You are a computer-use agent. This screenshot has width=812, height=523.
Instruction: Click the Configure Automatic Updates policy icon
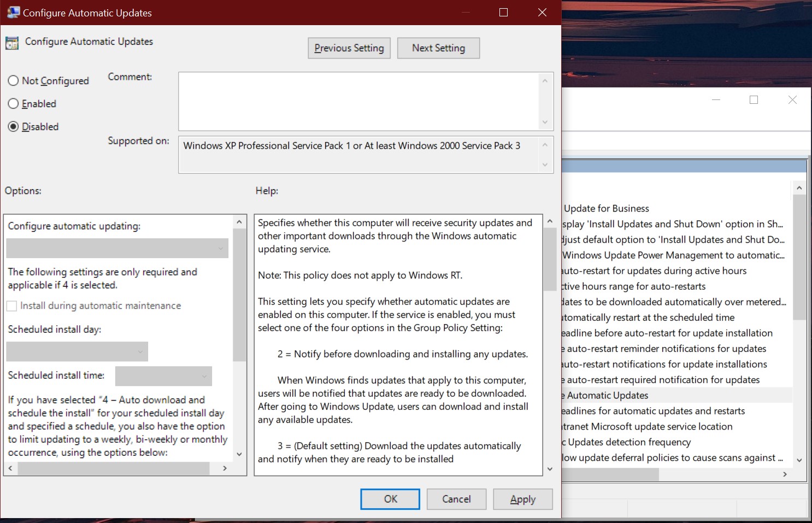12,43
